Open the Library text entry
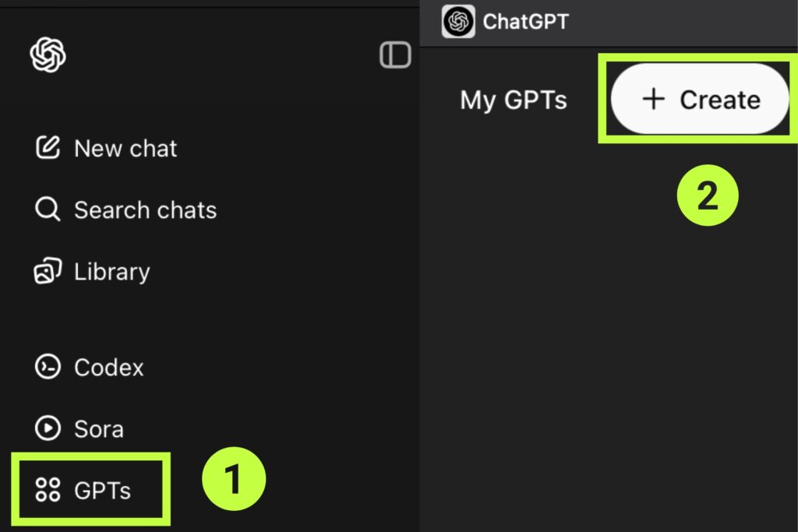The height and width of the screenshot is (532, 798). pos(111,272)
